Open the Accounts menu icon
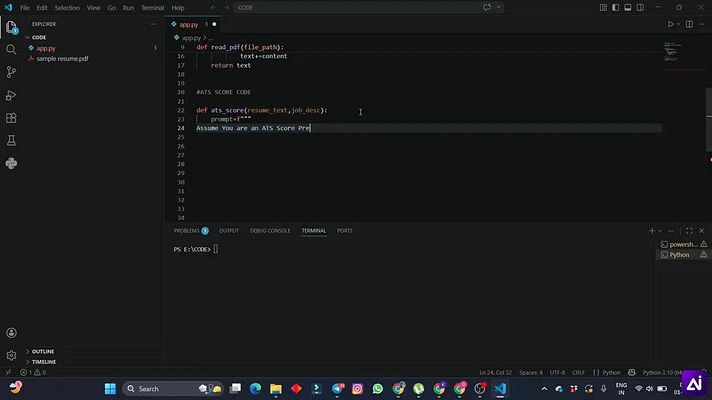712x400 pixels. click(11, 333)
